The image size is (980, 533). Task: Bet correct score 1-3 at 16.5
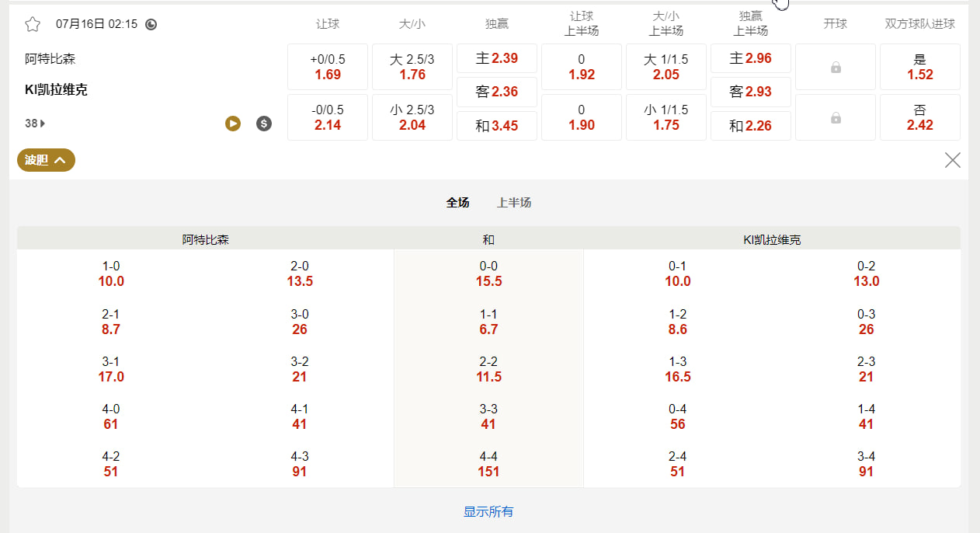pyautogui.click(x=678, y=369)
